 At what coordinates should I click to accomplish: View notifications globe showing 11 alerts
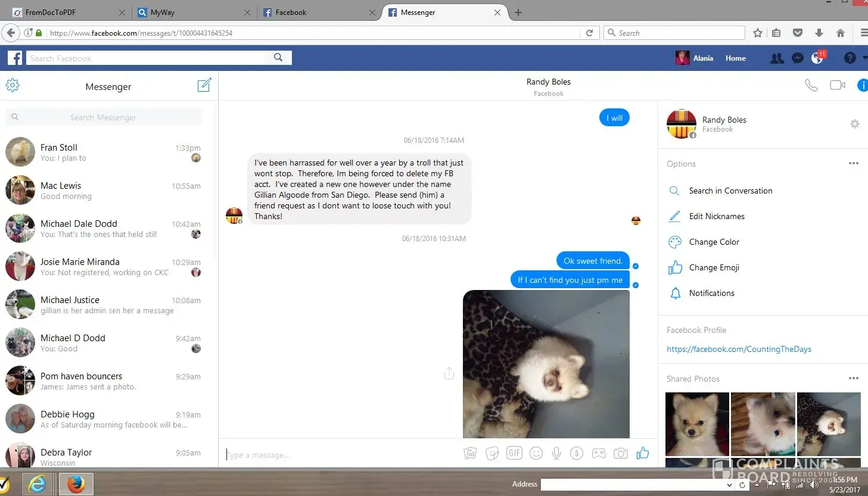tap(817, 58)
